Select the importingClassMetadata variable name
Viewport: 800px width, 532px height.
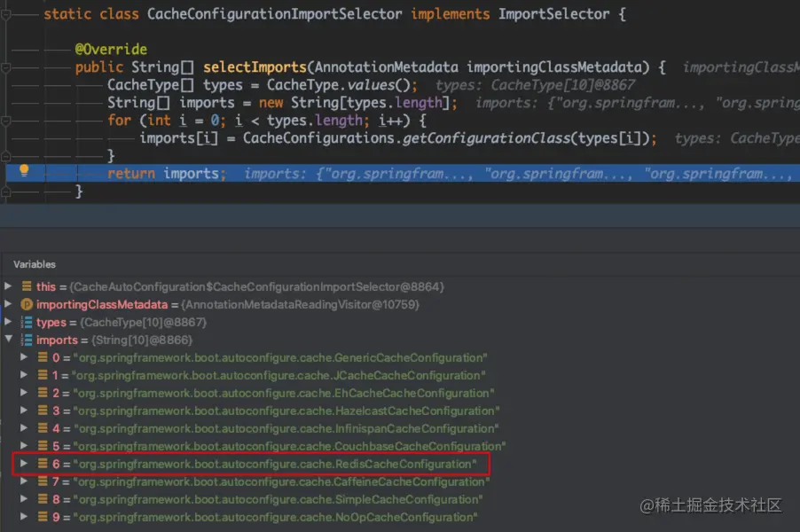pyautogui.click(x=101, y=304)
